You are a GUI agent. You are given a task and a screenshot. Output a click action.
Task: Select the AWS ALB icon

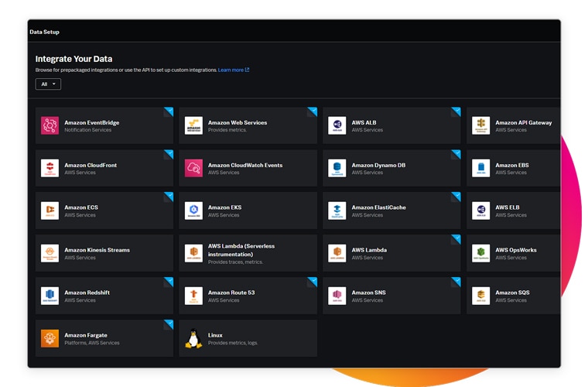[x=337, y=125]
